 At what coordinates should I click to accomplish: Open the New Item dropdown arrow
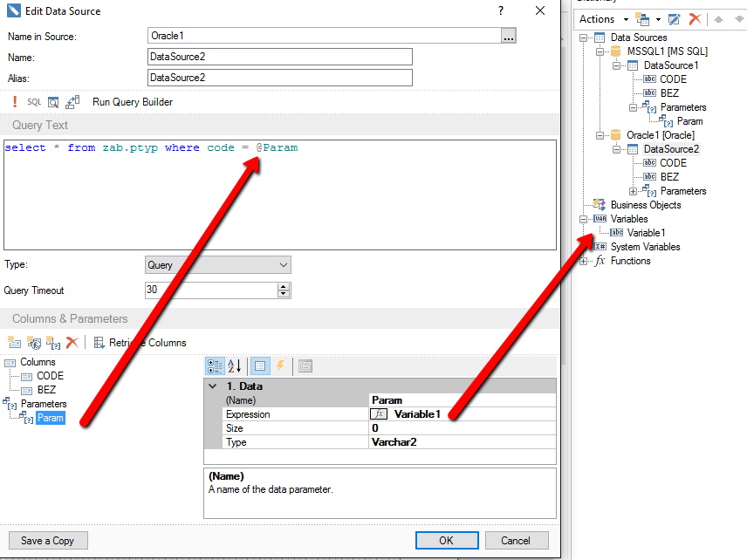click(x=658, y=19)
